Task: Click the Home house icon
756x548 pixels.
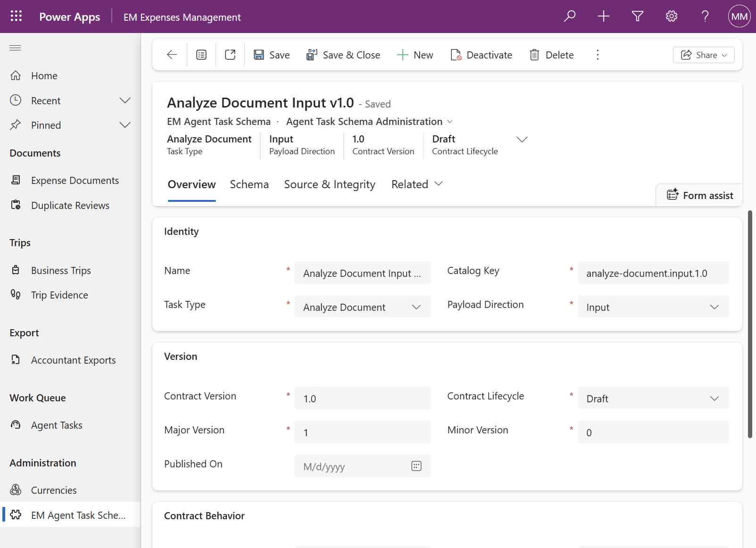Action: (16, 75)
